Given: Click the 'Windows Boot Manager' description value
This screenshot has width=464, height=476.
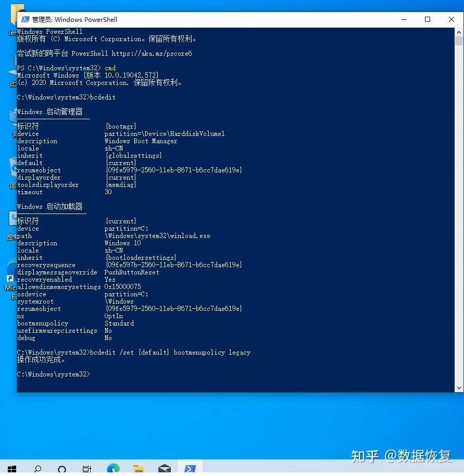Looking at the screenshot, I should click(141, 141).
